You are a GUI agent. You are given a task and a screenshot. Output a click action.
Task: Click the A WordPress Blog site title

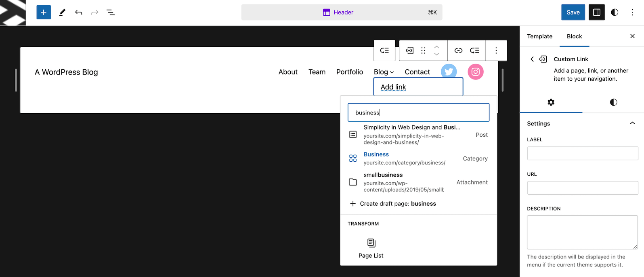click(x=66, y=72)
